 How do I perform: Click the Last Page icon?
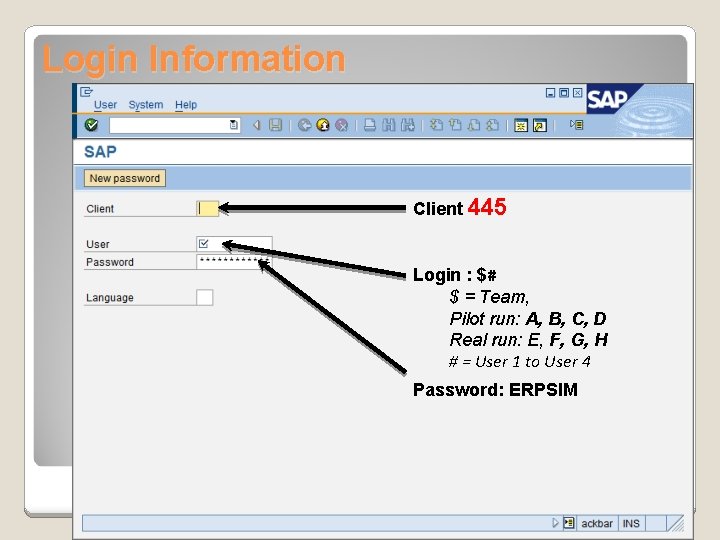click(x=493, y=125)
